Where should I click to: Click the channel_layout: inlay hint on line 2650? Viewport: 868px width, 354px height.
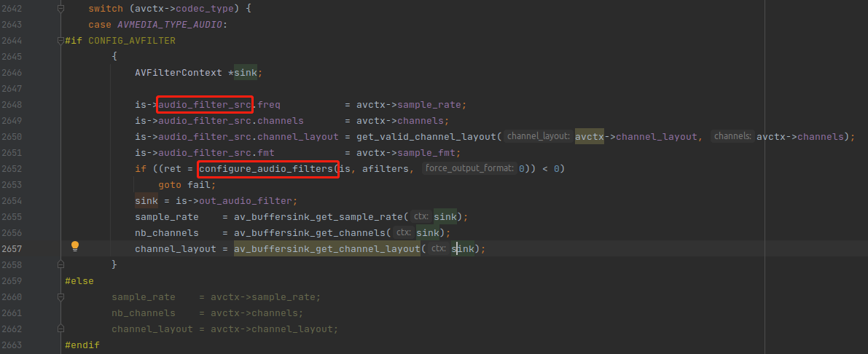(537, 137)
